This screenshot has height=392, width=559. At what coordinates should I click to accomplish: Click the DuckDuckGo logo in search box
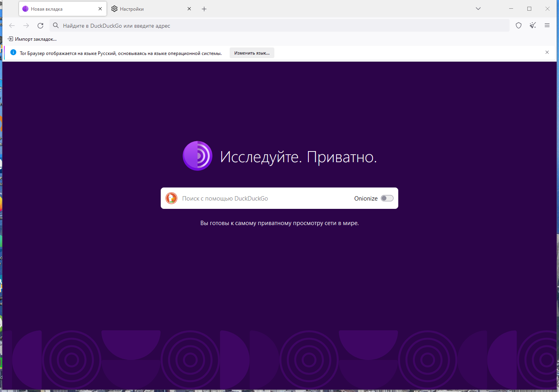click(171, 198)
